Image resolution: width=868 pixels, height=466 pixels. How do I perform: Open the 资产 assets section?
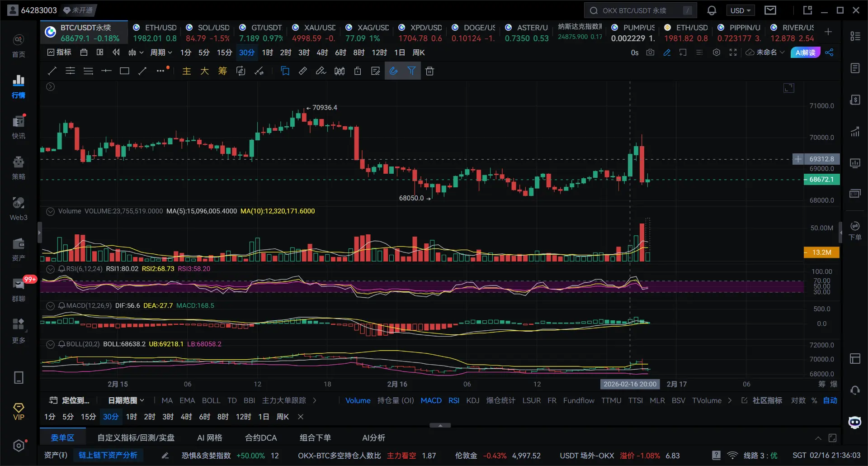coord(19,249)
